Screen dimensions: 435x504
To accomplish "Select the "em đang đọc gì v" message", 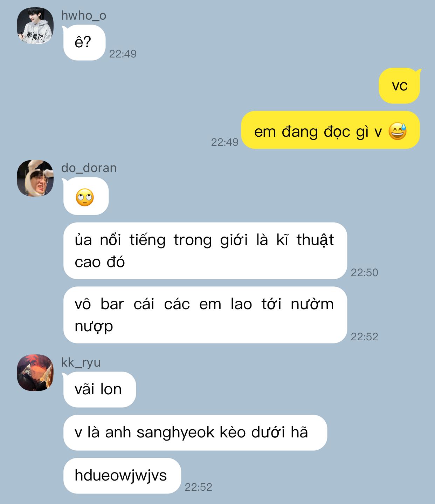I will tap(330, 130).
